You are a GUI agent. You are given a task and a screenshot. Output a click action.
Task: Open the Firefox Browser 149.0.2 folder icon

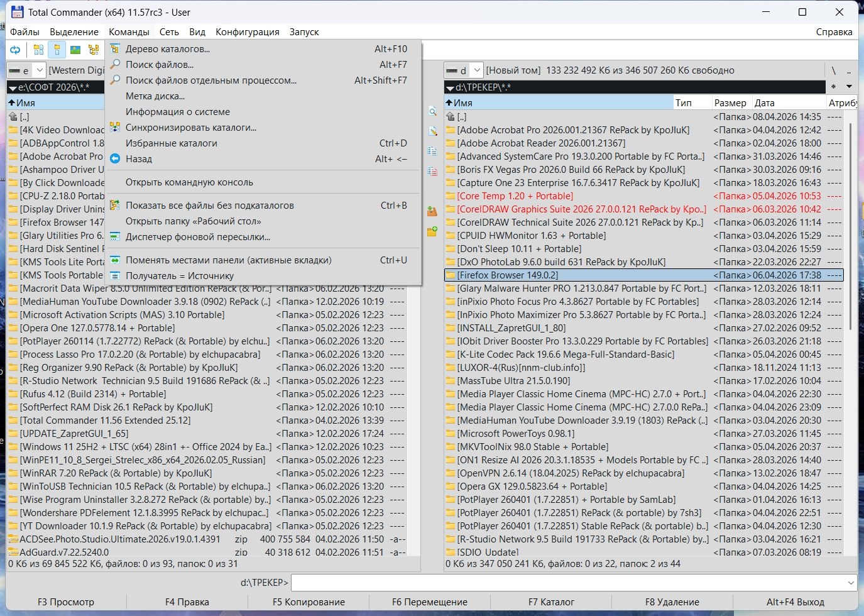tap(451, 275)
